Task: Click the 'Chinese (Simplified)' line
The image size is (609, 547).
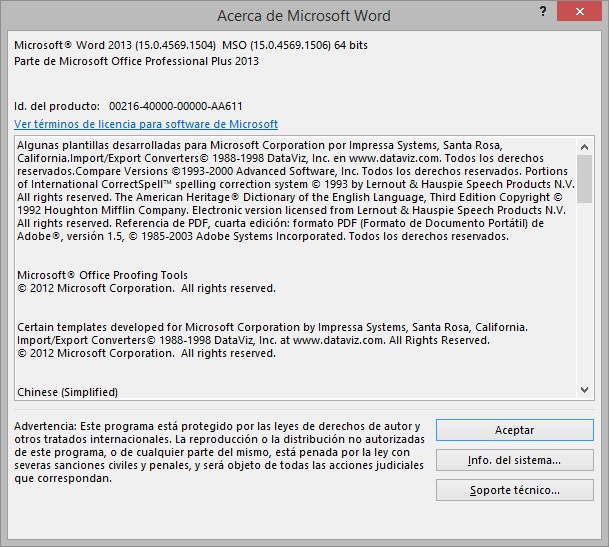Action: (x=68, y=392)
